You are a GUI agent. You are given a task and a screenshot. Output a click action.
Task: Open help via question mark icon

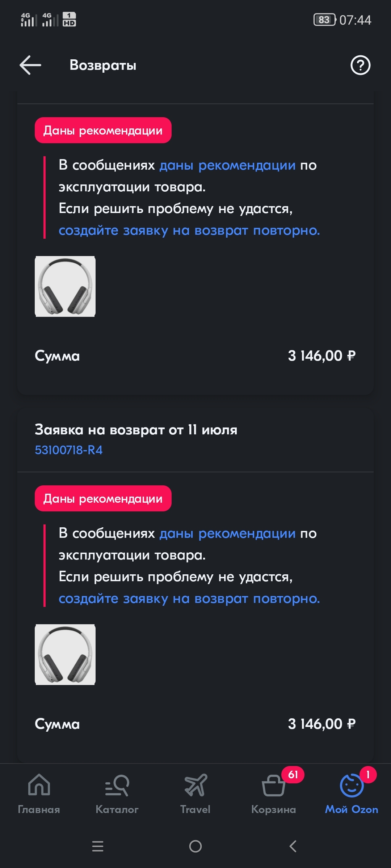360,65
